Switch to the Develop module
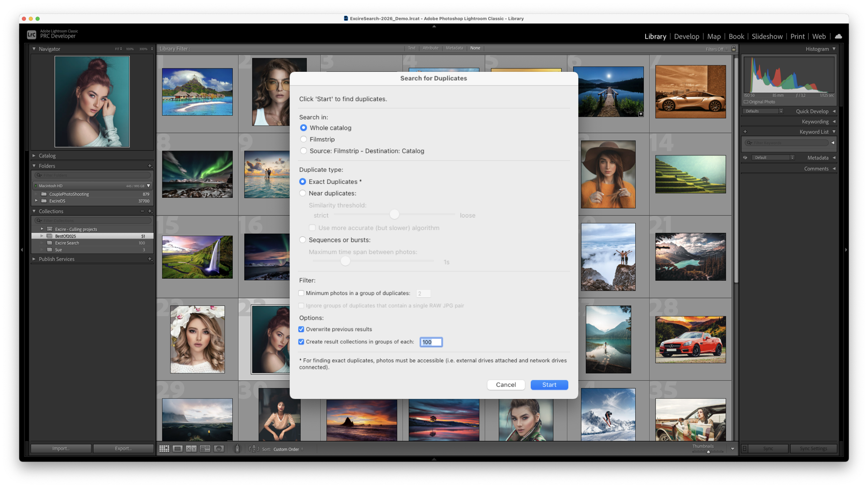This screenshot has height=488, width=868. pos(686,36)
